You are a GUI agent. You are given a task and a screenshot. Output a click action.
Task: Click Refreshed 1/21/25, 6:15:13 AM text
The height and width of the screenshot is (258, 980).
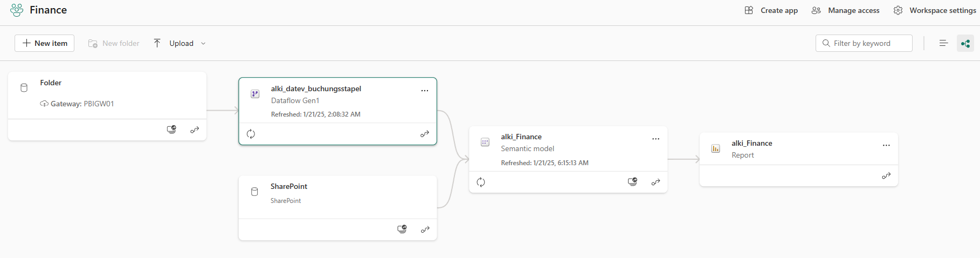click(545, 163)
